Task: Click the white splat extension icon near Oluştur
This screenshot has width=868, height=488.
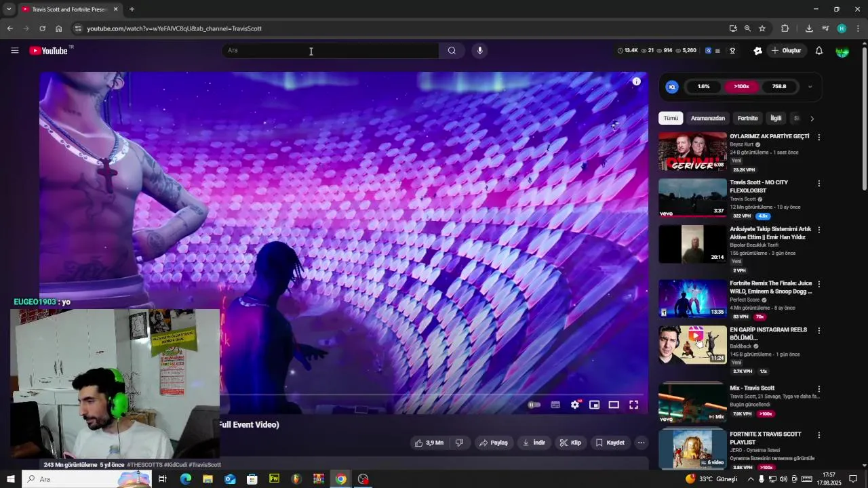Action: [x=757, y=51]
